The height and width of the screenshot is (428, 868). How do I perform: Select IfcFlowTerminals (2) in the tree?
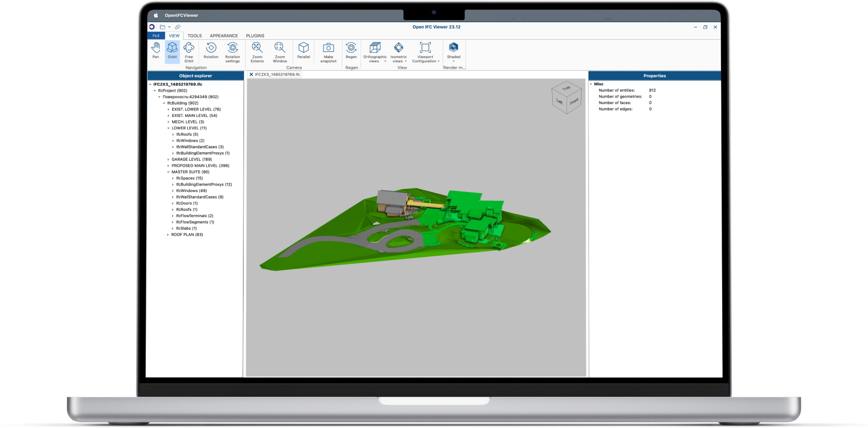(195, 216)
